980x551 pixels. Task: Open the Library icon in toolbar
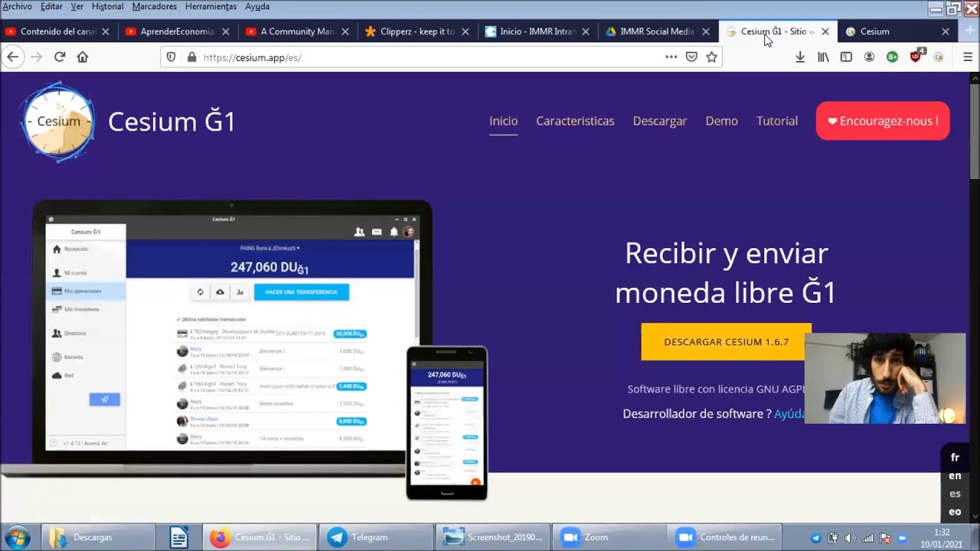pos(823,57)
